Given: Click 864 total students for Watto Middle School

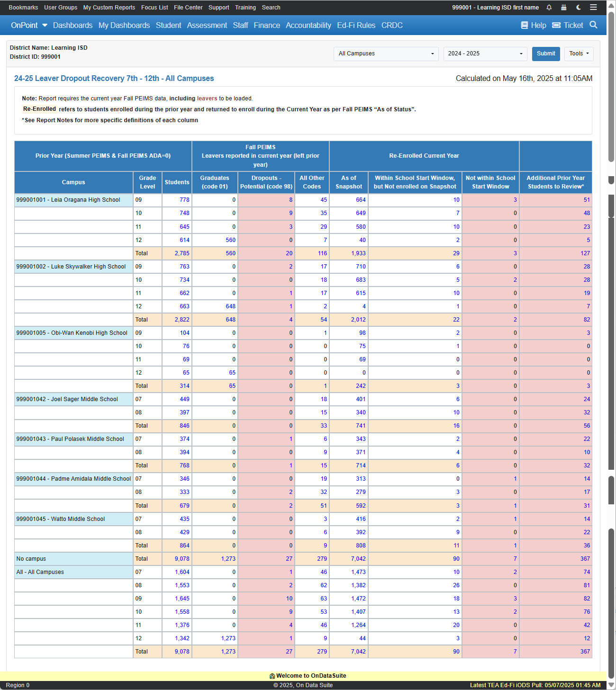Looking at the screenshot, I should [184, 546].
